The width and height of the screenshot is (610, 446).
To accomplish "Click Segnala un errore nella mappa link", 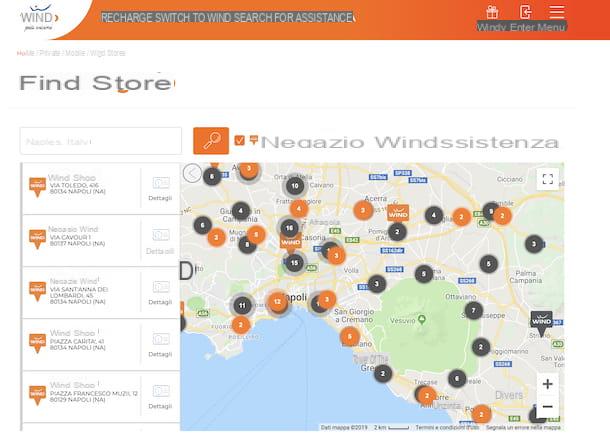I will (523, 427).
